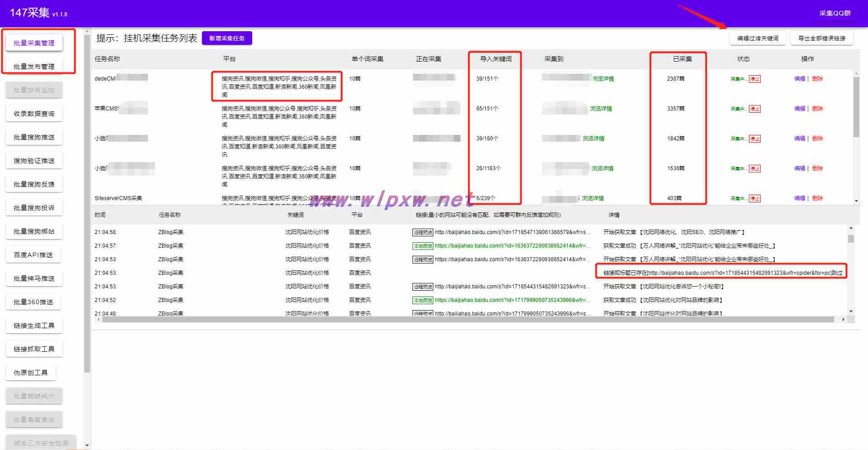Open 浏览详情 for the 1536篇 task

(x=602, y=168)
